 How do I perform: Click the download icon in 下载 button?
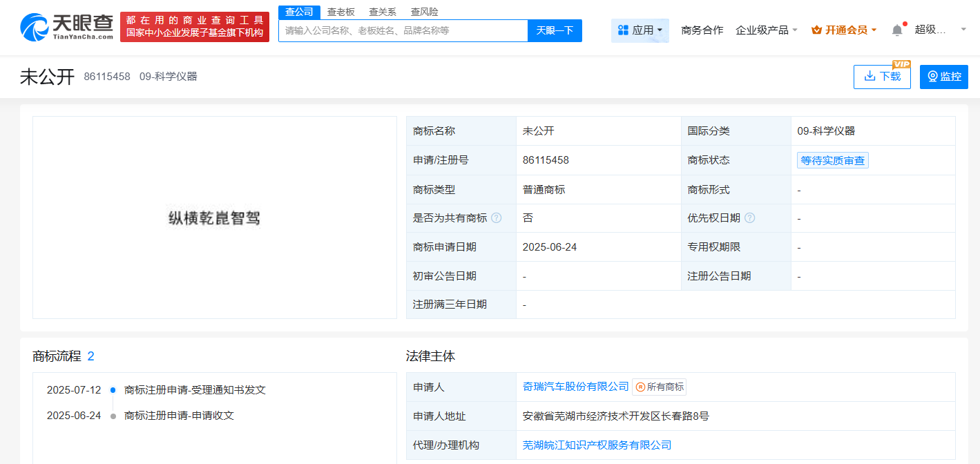(x=869, y=76)
